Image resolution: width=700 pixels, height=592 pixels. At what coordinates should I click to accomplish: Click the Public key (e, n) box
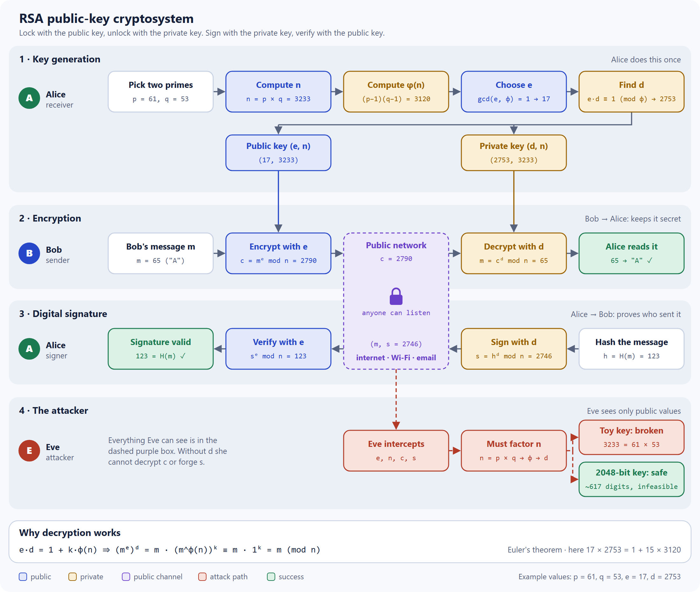(x=278, y=153)
